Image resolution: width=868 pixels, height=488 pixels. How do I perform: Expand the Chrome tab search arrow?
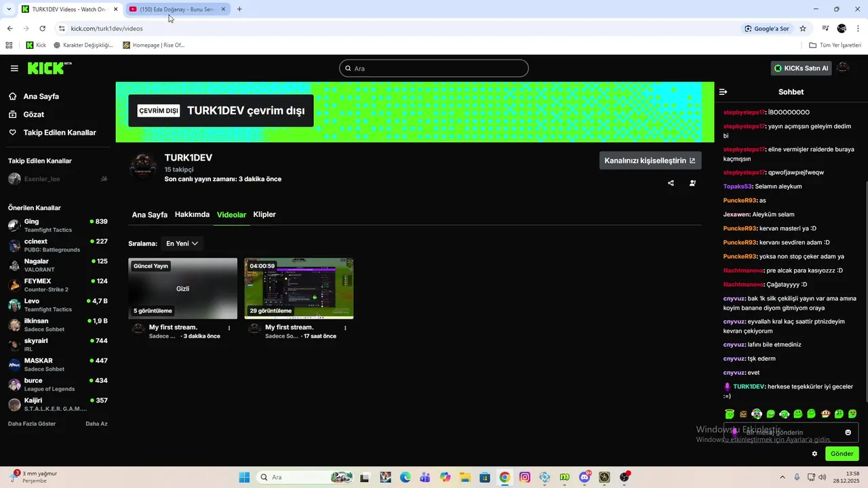click(9, 9)
